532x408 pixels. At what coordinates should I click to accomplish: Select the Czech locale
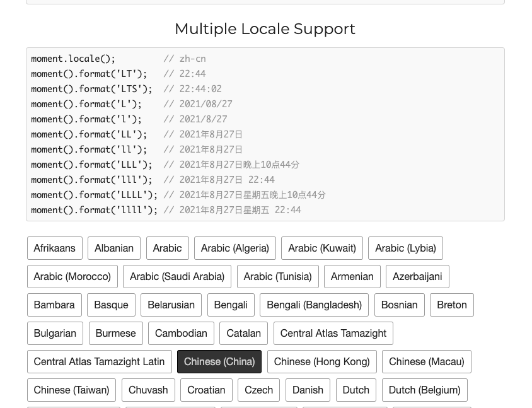tap(258, 390)
